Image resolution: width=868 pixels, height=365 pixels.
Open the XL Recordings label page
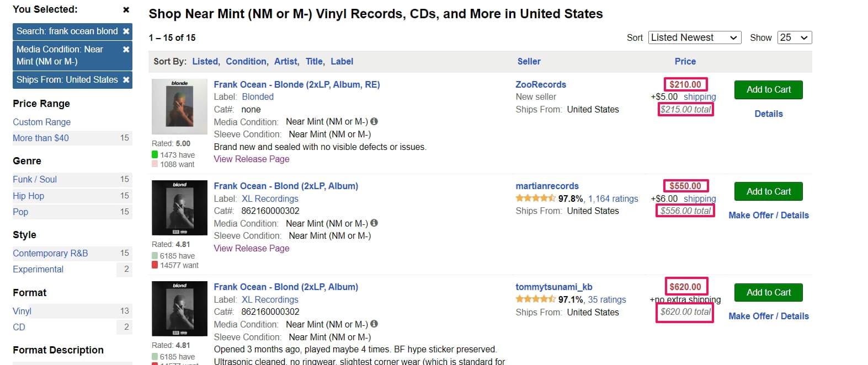[270, 198]
